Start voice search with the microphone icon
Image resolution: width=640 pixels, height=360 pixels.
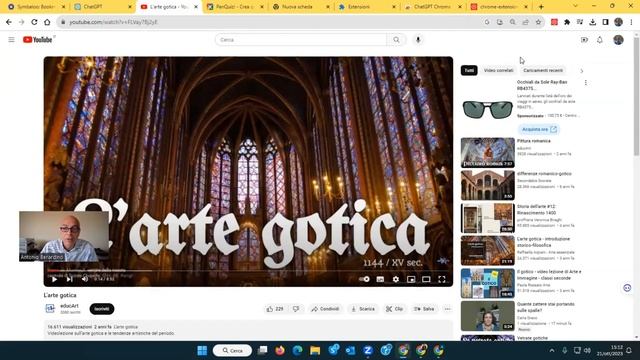pos(418,40)
